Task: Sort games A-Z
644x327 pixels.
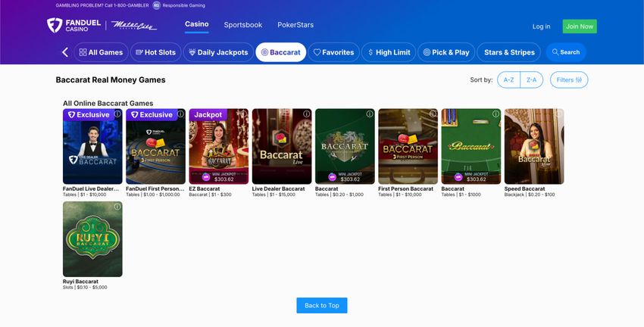Action: point(508,80)
